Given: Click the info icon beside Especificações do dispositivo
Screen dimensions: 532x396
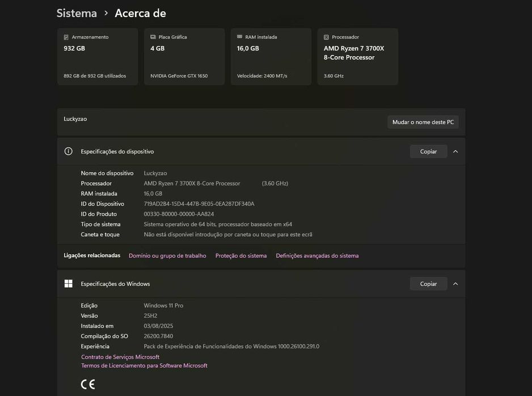Looking at the screenshot, I should coord(68,151).
